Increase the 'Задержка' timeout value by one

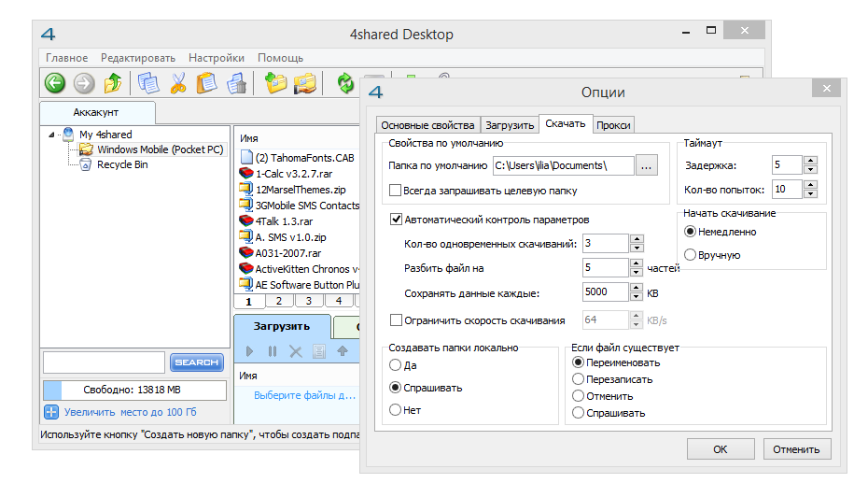pyautogui.click(x=810, y=161)
